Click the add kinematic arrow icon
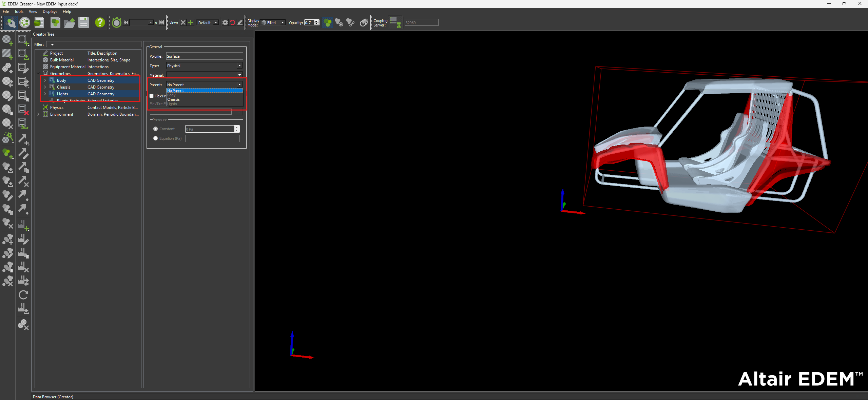This screenshot has width=868, height=400. 23,139
